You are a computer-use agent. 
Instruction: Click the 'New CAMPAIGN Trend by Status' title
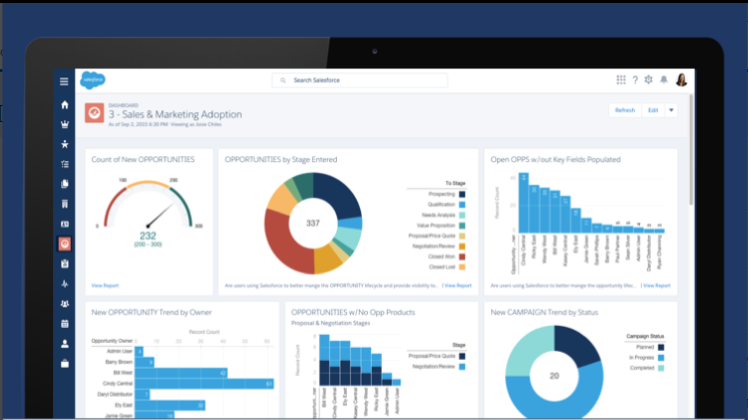tap(544, 312)
